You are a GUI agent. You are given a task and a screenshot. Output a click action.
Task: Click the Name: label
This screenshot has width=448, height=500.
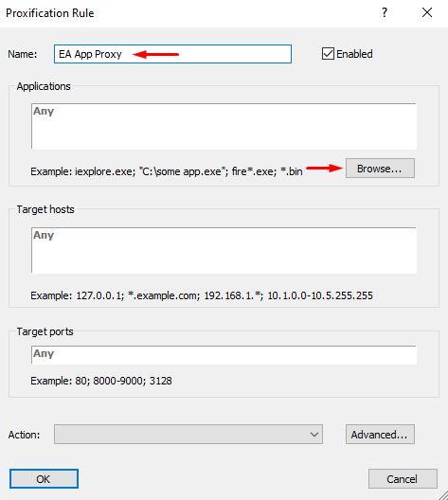[23, 54]
